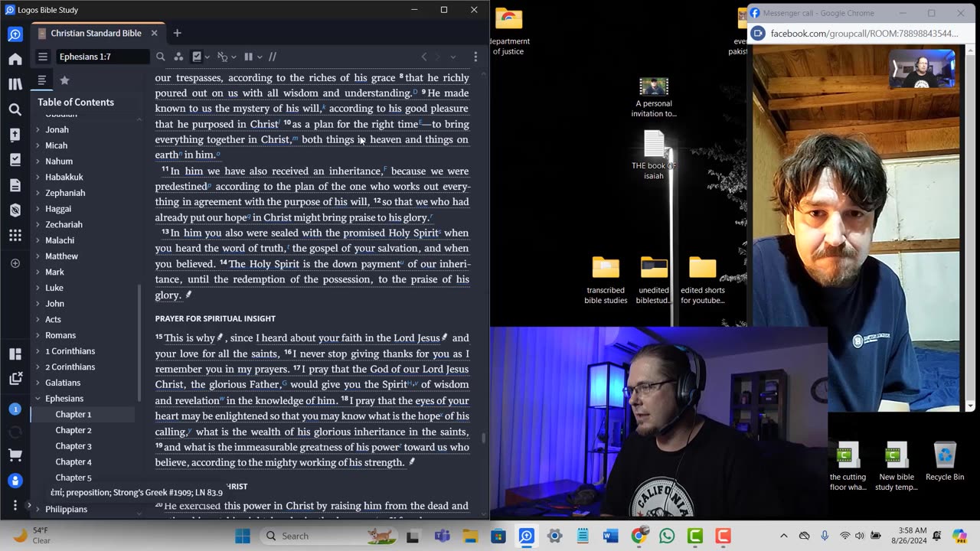Open the Luke book entry
The width and height of the screenshot is (980, 551).
tap(54, 288)
